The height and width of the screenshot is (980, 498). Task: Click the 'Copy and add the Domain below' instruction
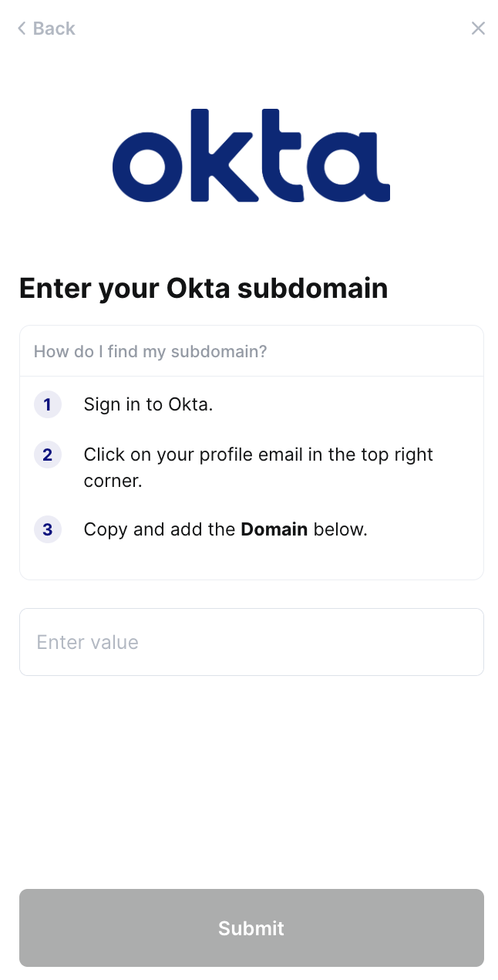(225, 530)
